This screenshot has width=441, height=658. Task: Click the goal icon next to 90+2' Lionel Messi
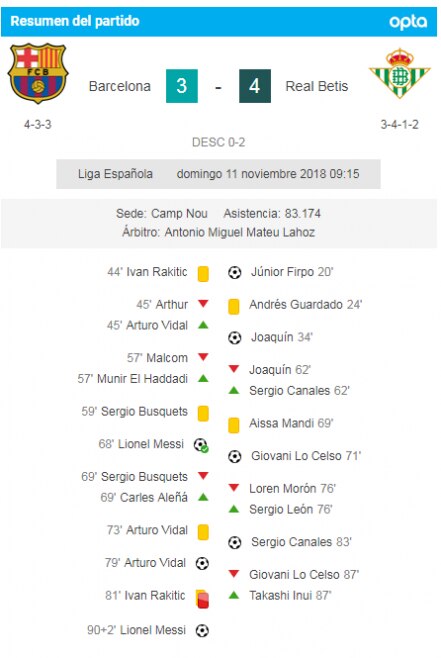[x=202, y=630]
